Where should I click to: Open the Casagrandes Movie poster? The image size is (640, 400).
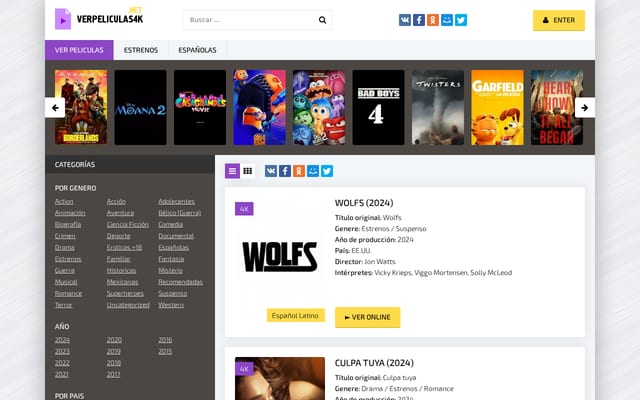tap(200, 107)
